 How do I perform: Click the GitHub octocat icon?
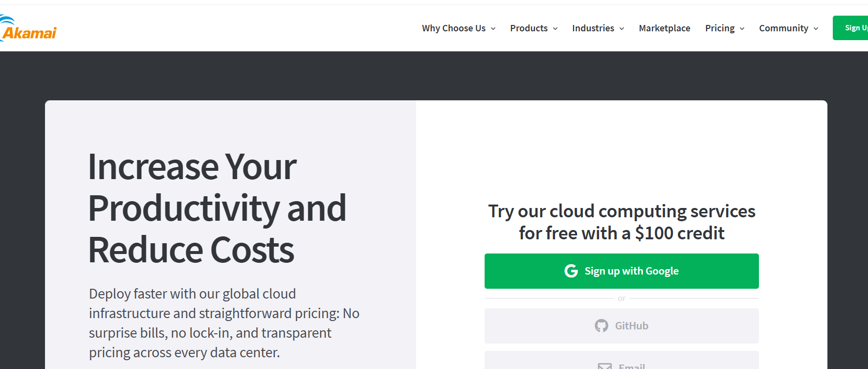601,326
